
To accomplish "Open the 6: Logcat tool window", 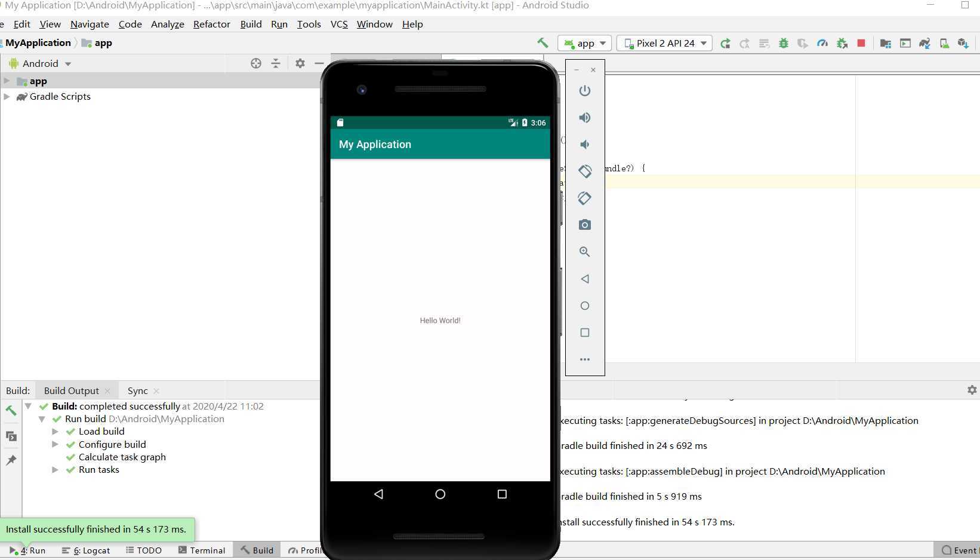I will pos(86,550).
